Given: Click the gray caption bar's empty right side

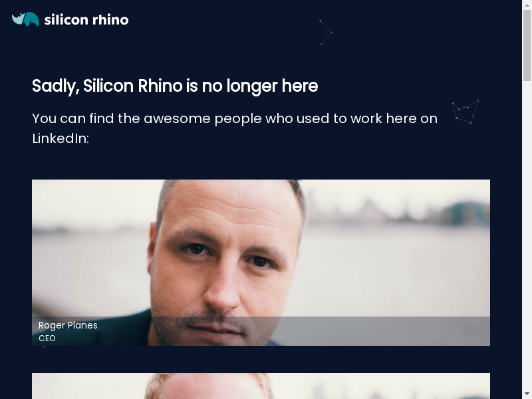Looking at the screenshot, I should (384, 331).
